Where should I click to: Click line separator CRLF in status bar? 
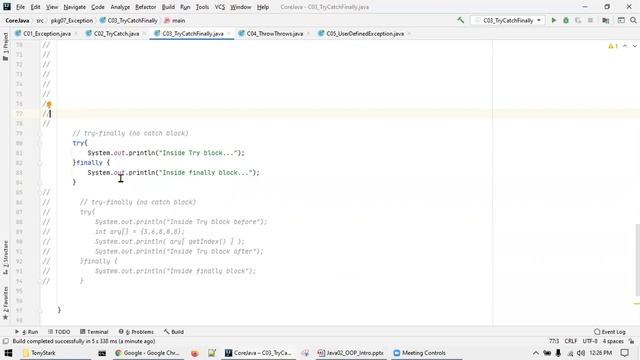point(571,341)
